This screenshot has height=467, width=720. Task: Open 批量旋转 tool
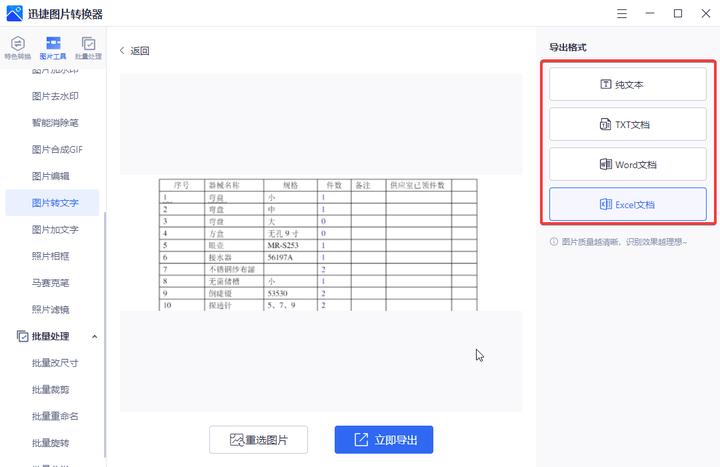point(51,443)
